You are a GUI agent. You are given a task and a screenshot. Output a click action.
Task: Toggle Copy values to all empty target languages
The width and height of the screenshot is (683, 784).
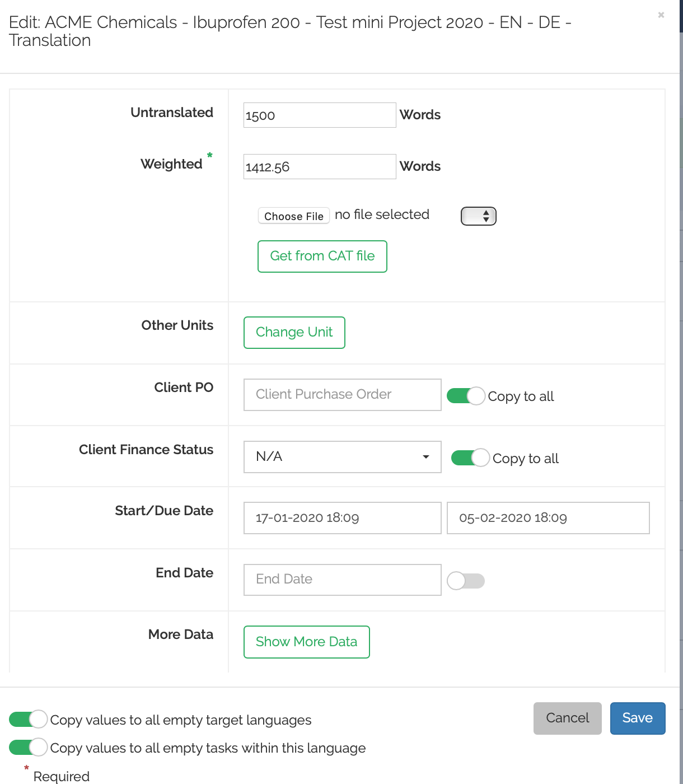[28, 719]
